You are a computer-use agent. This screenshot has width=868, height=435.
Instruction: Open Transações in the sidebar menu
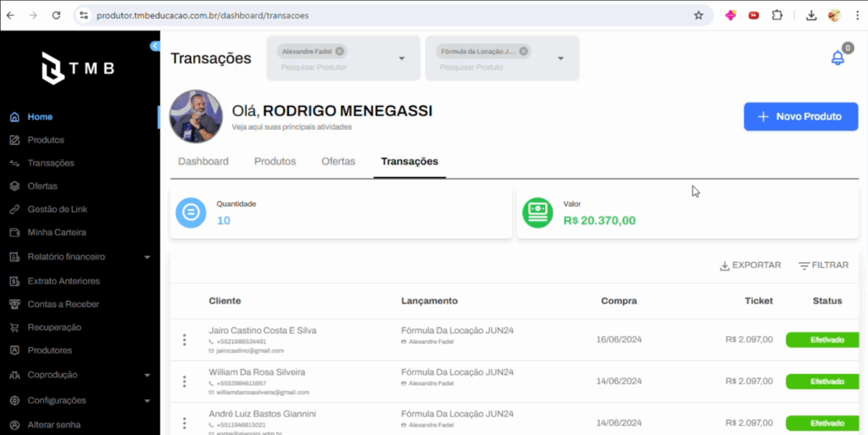point(50,164)
